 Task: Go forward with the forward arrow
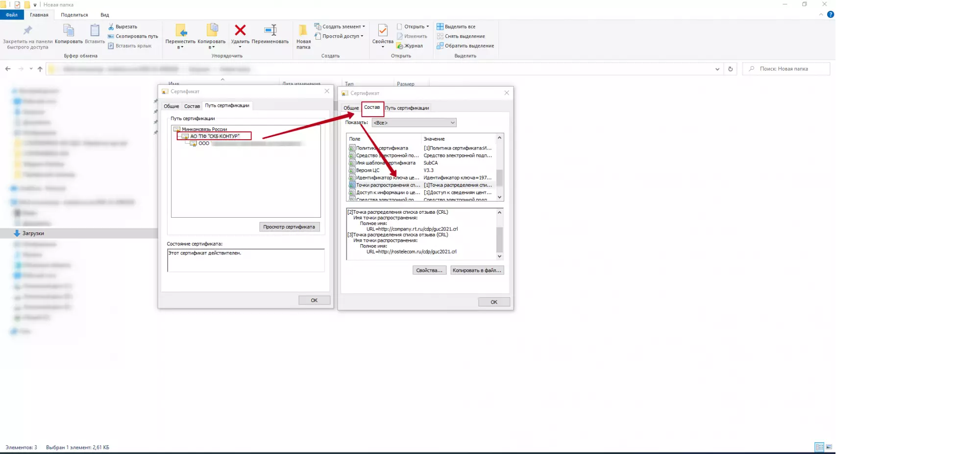click(x=21, y=69)
